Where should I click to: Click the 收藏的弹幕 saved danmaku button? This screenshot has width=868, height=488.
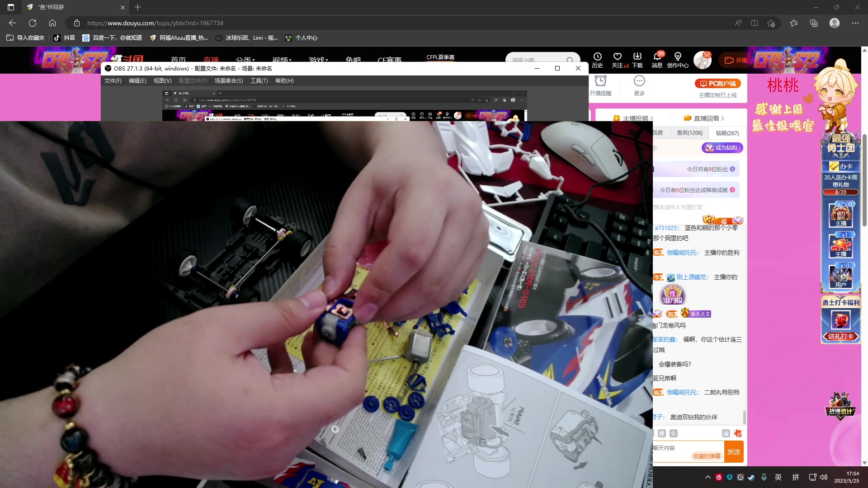(707, 456)
